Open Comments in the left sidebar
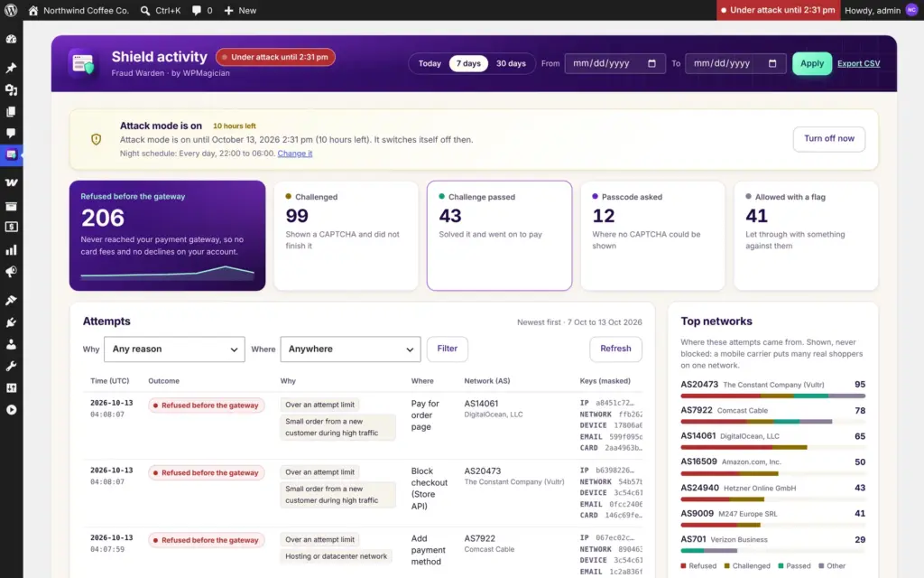This screenshot has height=578, width=924. point(11,134)
